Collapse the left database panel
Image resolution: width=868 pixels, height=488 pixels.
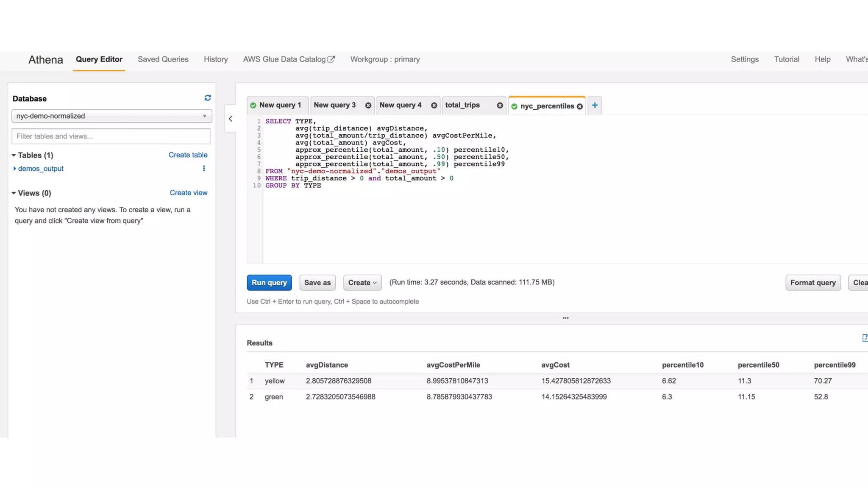click(231, 119)
